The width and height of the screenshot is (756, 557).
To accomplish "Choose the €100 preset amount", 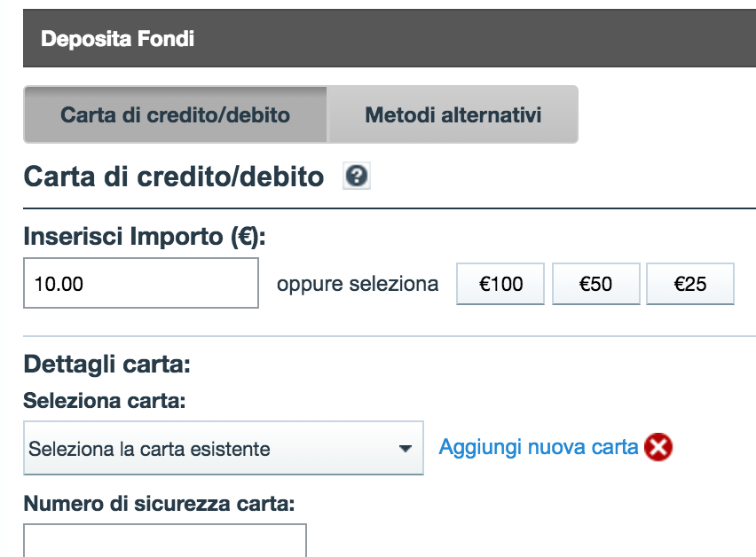I will tap(500, 284).
